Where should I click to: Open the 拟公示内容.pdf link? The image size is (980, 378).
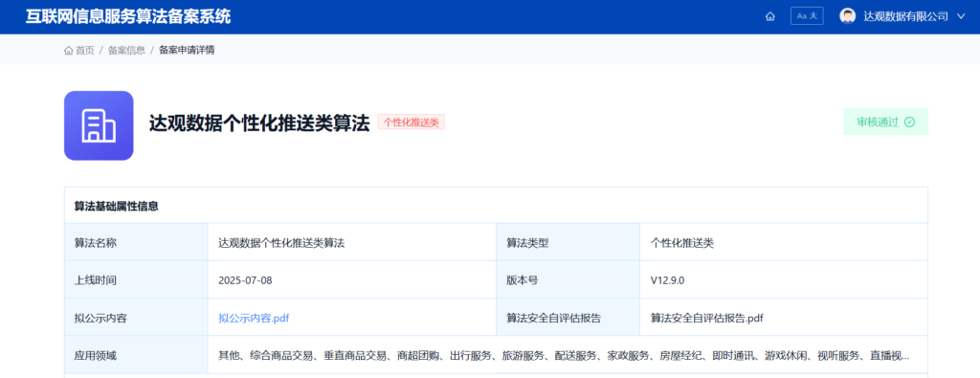(x=254, y=318)
